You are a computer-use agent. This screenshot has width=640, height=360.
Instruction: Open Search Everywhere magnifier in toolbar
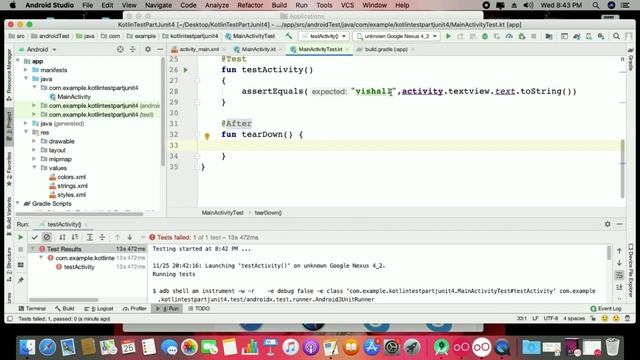coord(616,36)
